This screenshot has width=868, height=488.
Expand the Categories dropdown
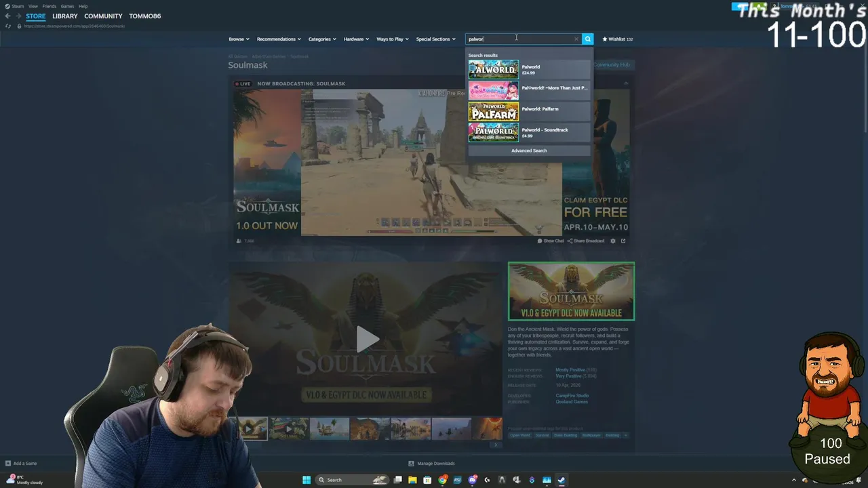click(x=322, y=39)
